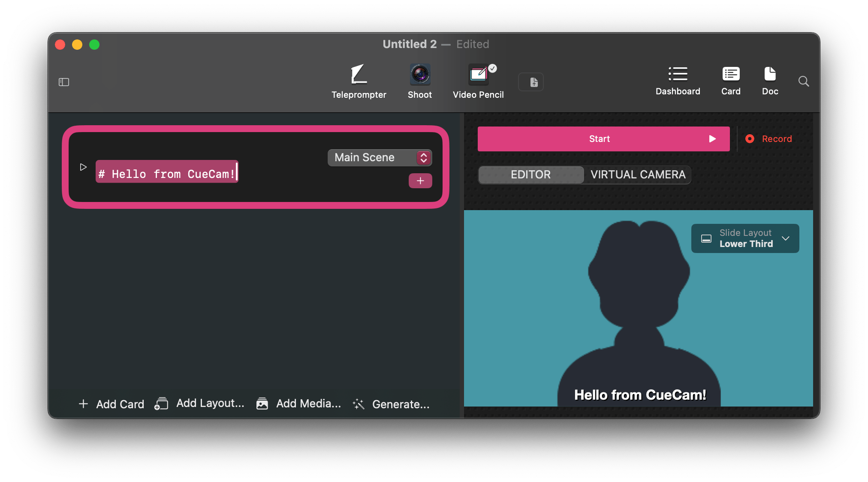Click the green zoom window button
Viewport: 868px width, 482px height.
[94, 45]
